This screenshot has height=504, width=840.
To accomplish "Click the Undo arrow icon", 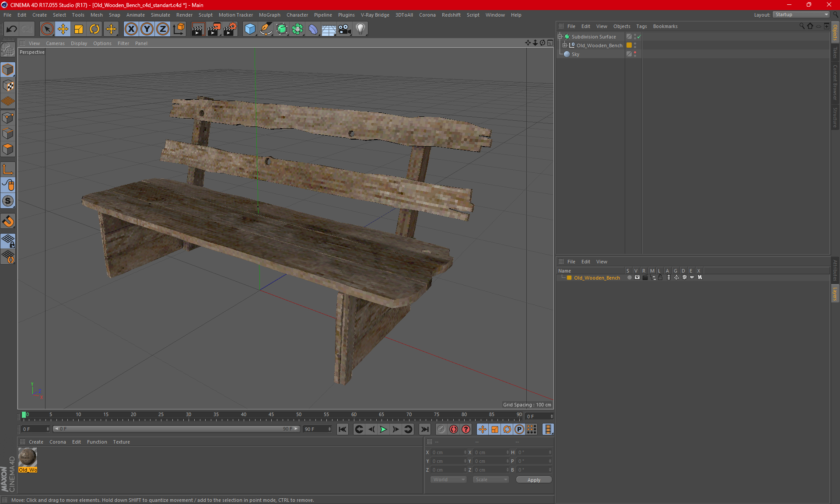I will (x=12, y=29).
